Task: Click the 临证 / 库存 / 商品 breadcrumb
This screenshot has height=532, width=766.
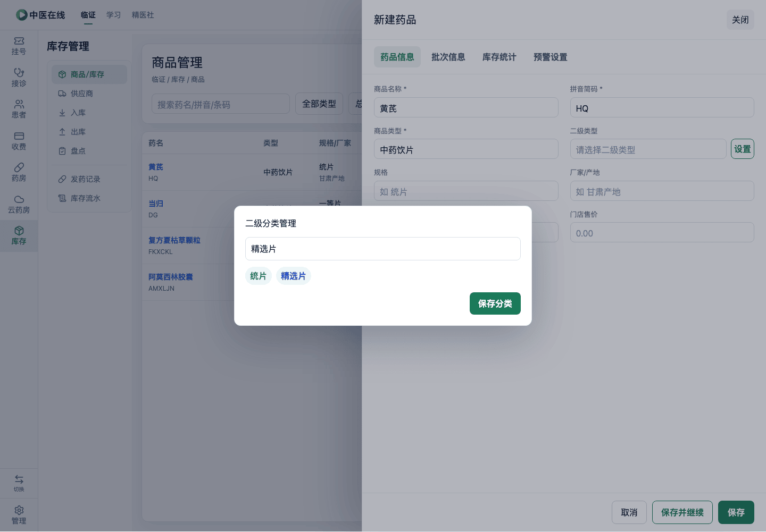Action: point(178,79)
